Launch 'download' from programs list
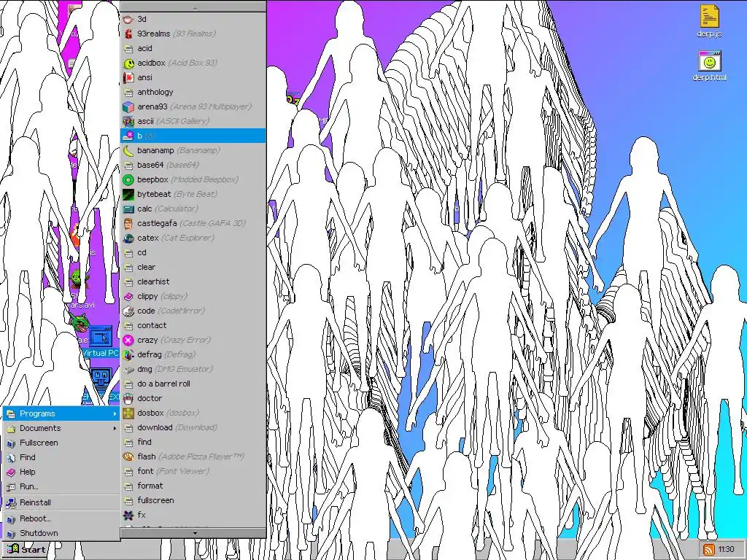 click(x=193, y=427)
